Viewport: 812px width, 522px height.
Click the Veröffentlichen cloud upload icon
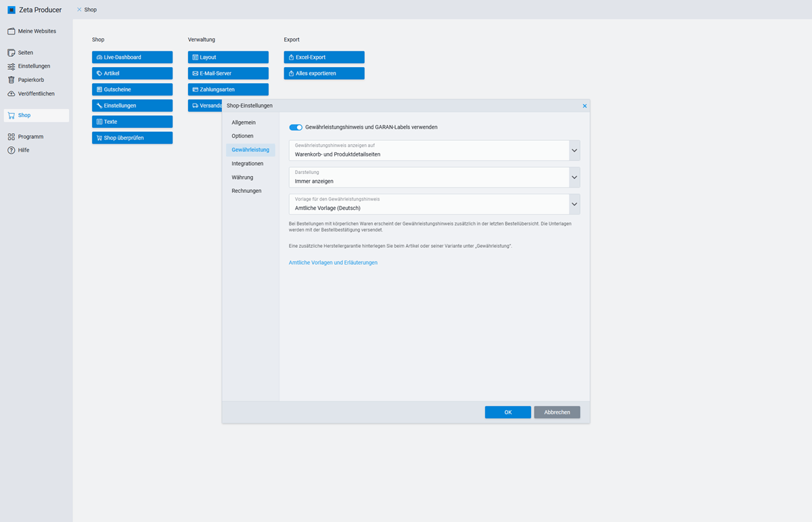[x=12, y=93]
